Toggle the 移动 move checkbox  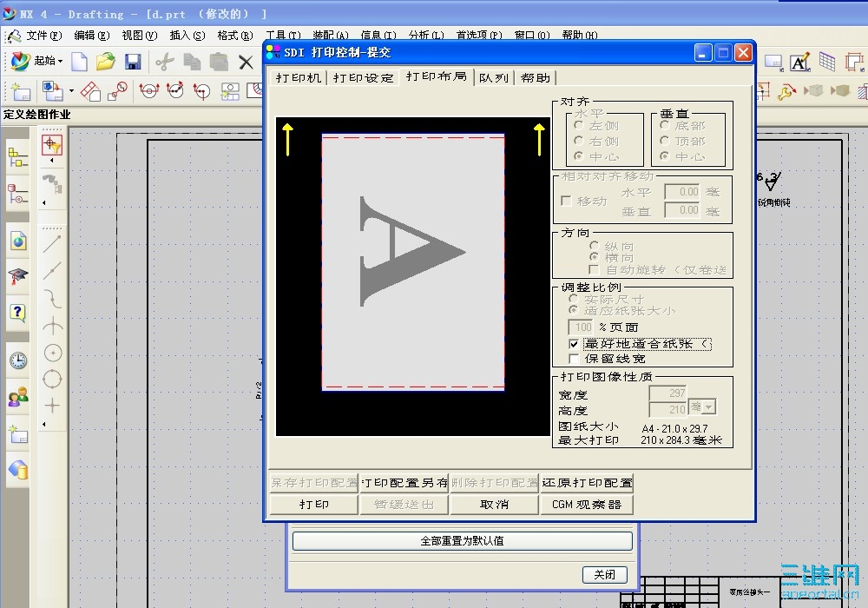[566, 201]
